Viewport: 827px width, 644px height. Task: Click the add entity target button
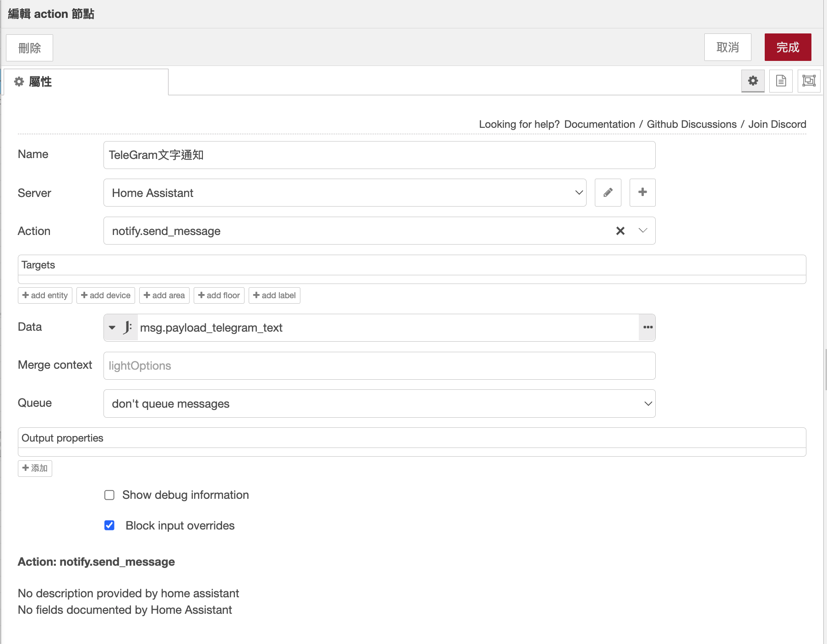(x=45, y=295)
